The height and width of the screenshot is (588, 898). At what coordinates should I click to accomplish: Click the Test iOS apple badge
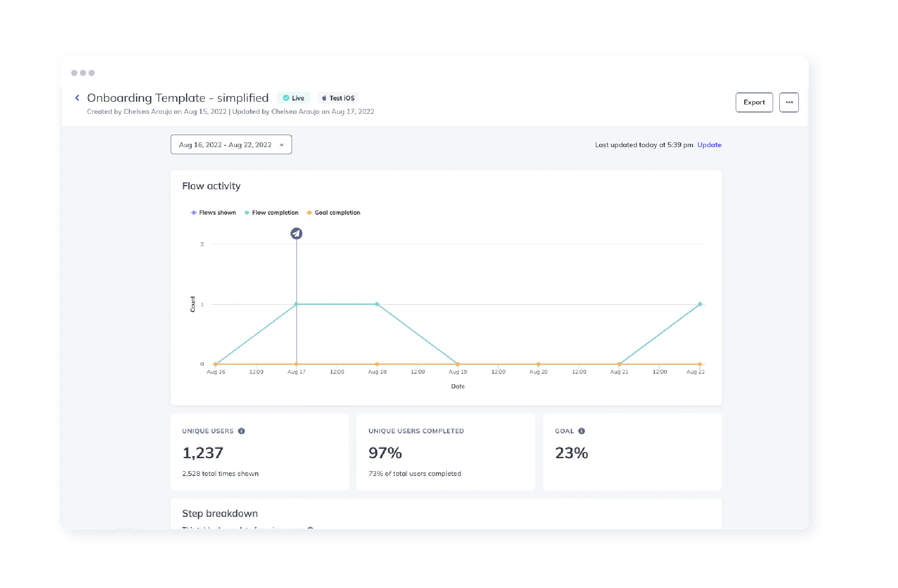(x=338, y=98)
